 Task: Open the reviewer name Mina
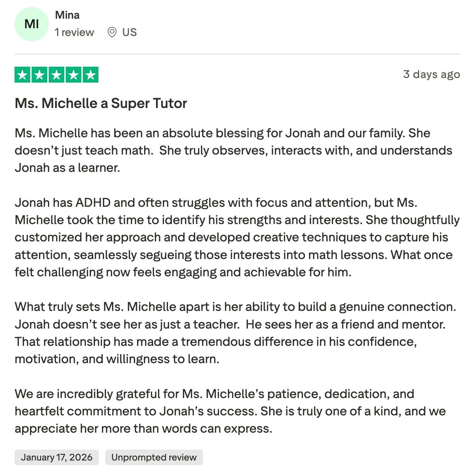67,15
